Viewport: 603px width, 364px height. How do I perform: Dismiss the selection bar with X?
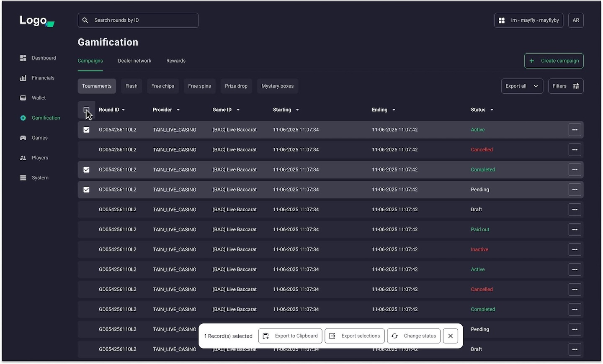[450, 336]
